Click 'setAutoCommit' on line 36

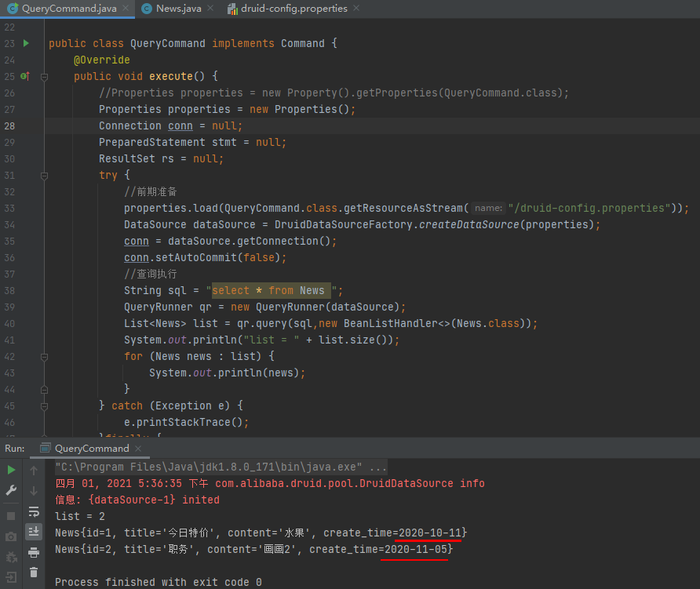coord(196,257)
